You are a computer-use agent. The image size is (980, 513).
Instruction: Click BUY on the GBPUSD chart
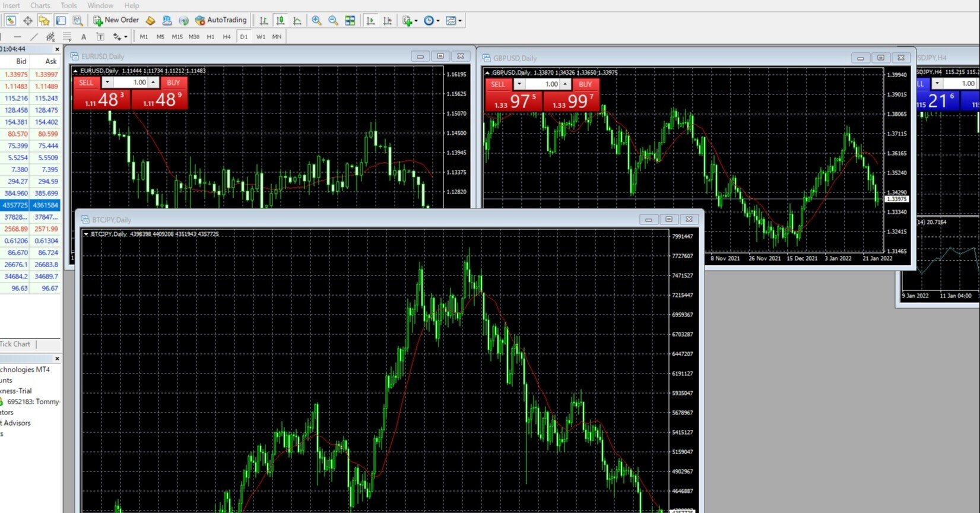tap(585, 84)
